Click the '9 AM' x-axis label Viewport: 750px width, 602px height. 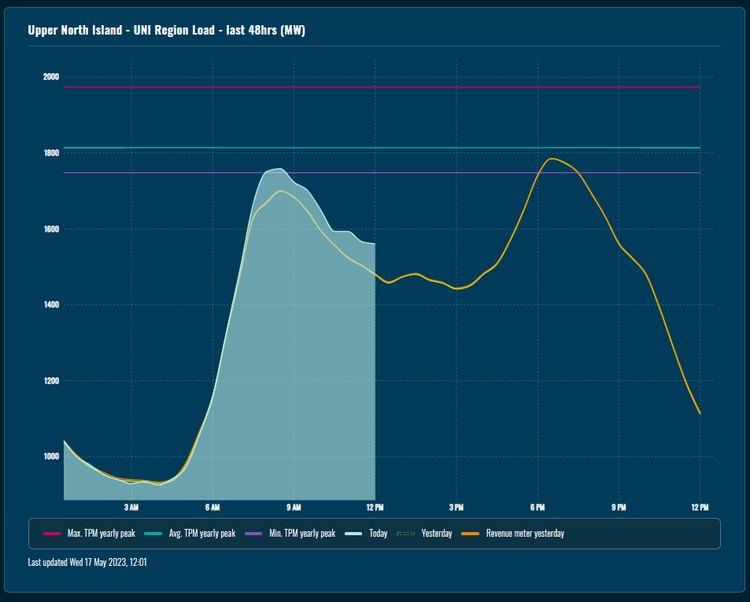tap(293, 508)
